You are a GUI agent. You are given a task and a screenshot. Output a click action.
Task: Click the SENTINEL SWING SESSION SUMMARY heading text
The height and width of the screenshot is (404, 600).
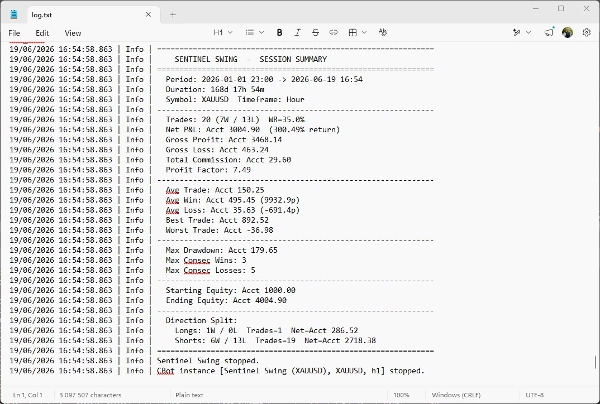tap(251, 59)
